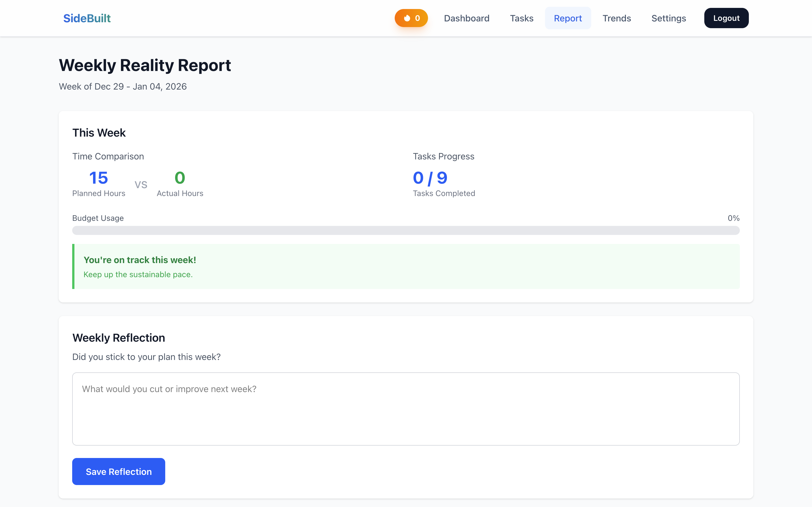
Task: Open the Trends page
Action: coord(616,18)
